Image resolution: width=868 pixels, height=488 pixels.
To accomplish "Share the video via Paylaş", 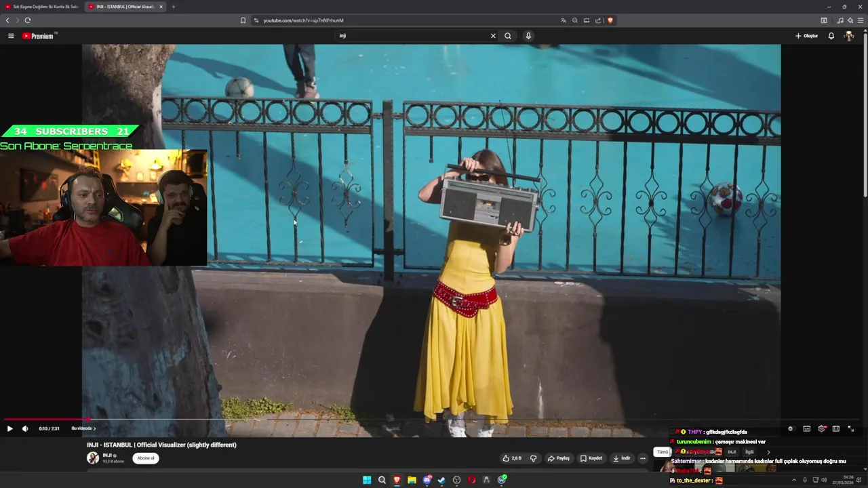I will pyautogui.click(x=559, y=458).
